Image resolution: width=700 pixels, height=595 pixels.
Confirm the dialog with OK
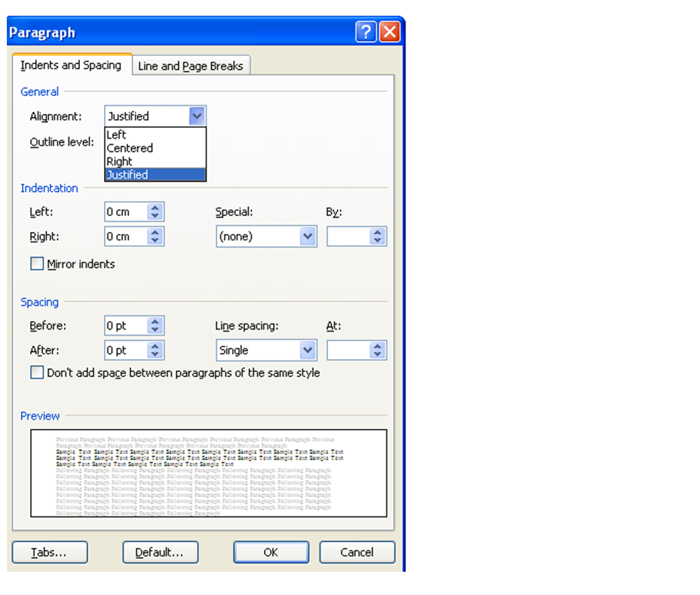[x=271, y=553]
